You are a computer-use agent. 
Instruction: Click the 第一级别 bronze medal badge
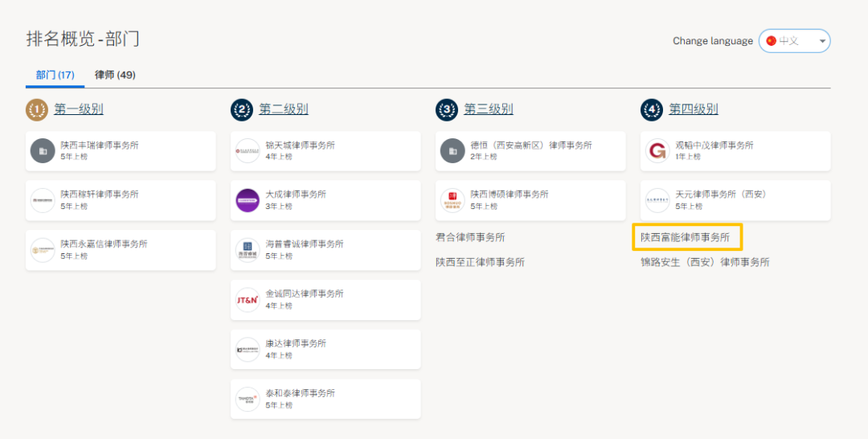click(x=37, y=110)
